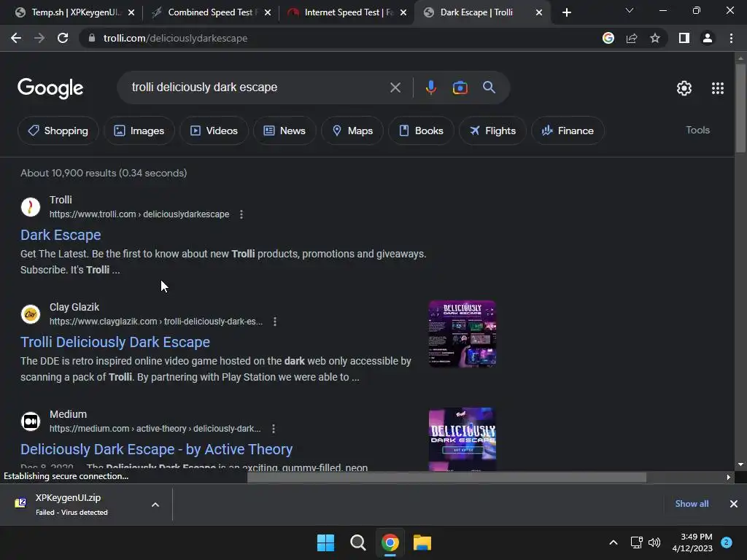Open Deliciously Dark Escape by Active Theory
This screenshot has height=560, width=747.
coord(156,449)
